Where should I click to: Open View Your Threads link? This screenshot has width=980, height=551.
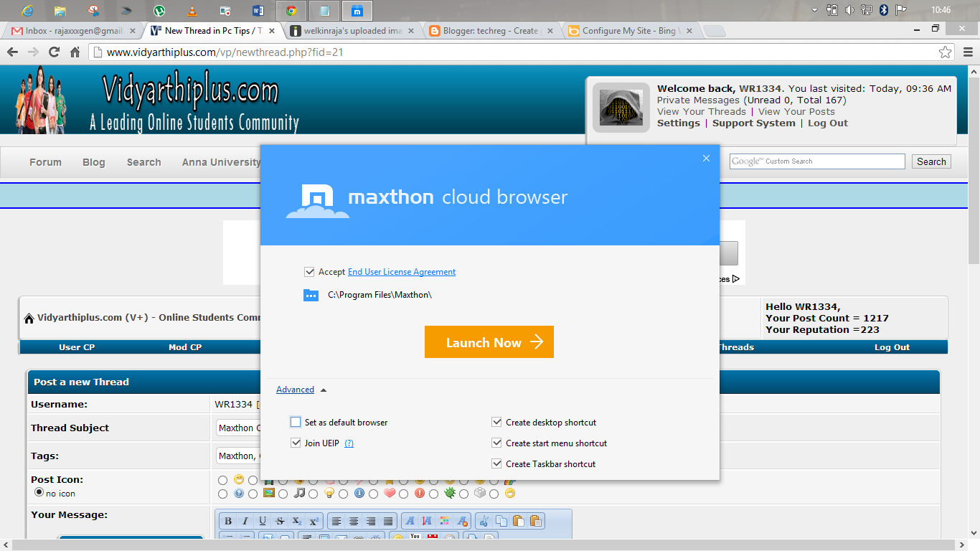pyautogui.click(x=702, y=112)
